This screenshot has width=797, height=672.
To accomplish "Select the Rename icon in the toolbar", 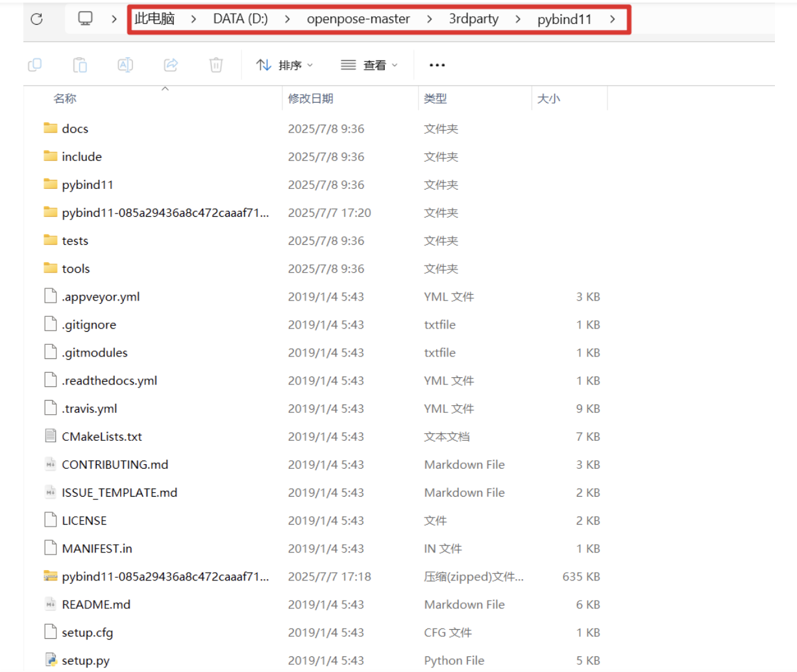I will 125,64.
